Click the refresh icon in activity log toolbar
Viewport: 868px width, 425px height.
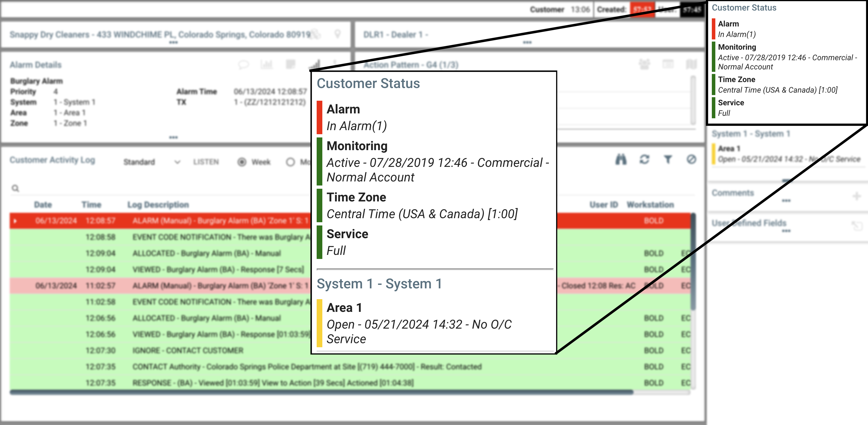coord(644,160)
